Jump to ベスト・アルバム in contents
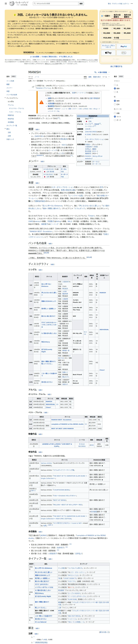The height and width of the screenshot is (644, 138). (15, 112)
